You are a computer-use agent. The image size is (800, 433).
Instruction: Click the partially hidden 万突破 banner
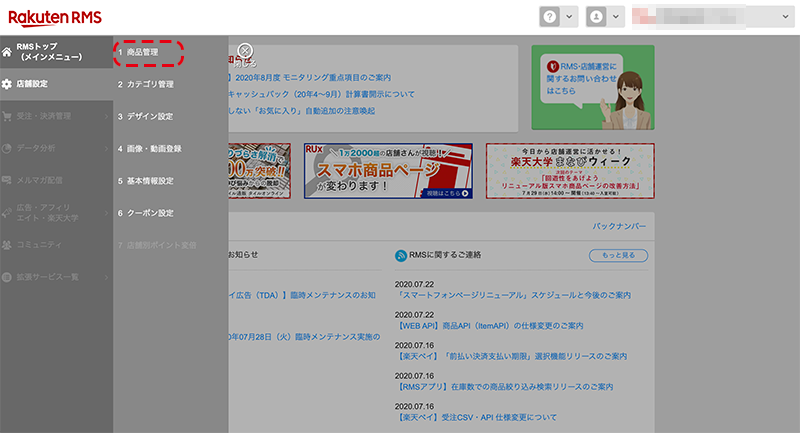(260, 171)
